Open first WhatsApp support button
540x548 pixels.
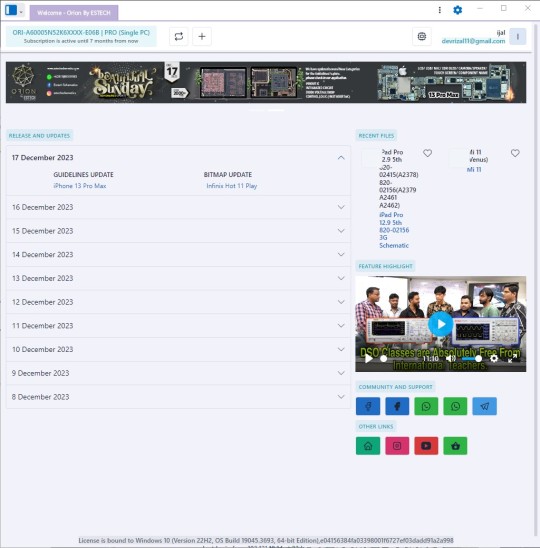[426, 406]
